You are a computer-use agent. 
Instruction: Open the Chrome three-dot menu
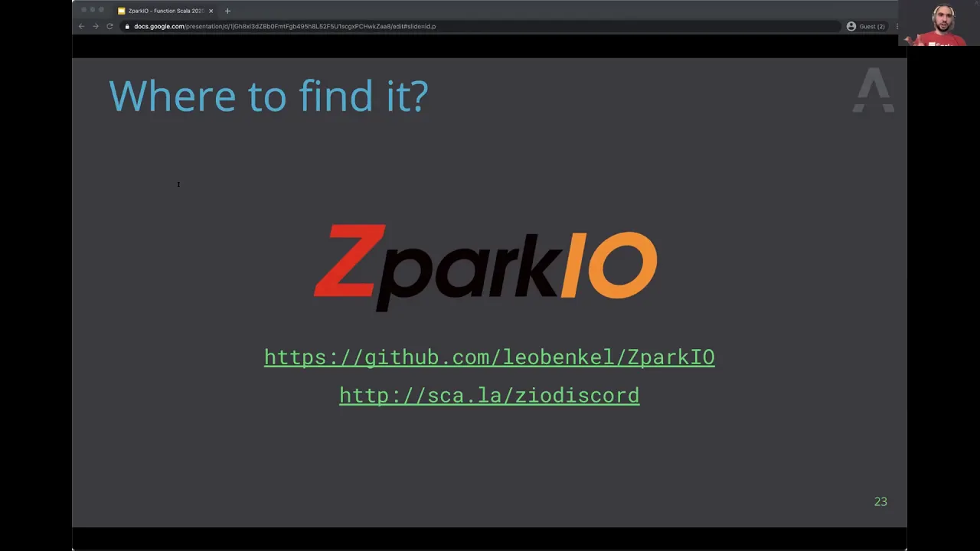click(x=897, y=26)
